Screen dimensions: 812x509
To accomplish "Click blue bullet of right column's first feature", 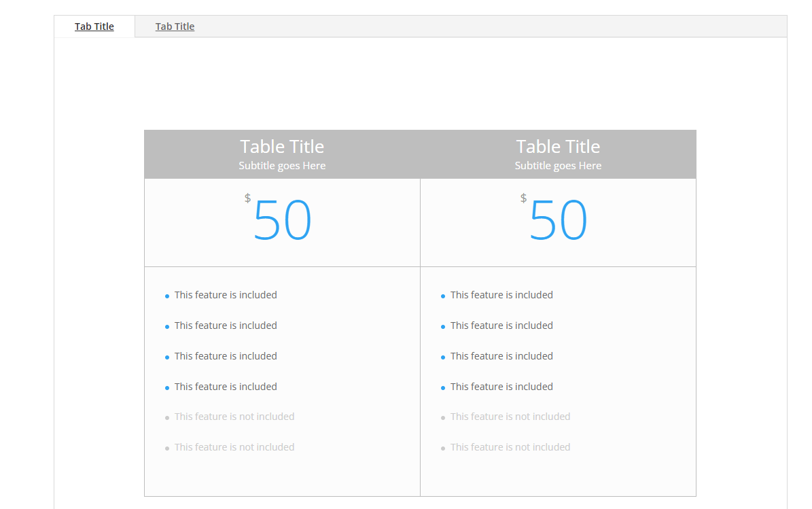I will (443, 296).
